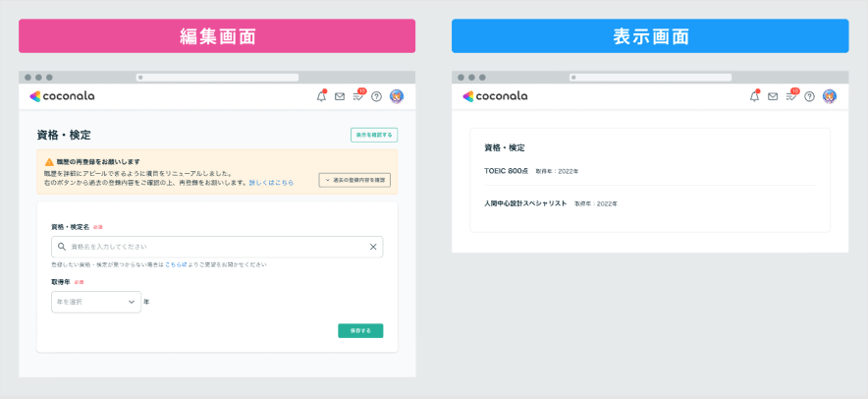868x399 pixels.
Task: Click coconala logo in display screen
Action: tap(495, 96)
